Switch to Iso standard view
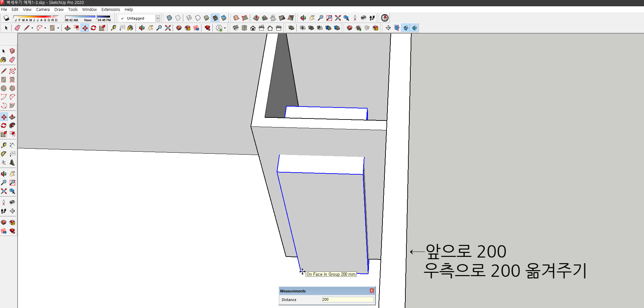The width and height of the screenshot is (644, 308). pos(236,28)
